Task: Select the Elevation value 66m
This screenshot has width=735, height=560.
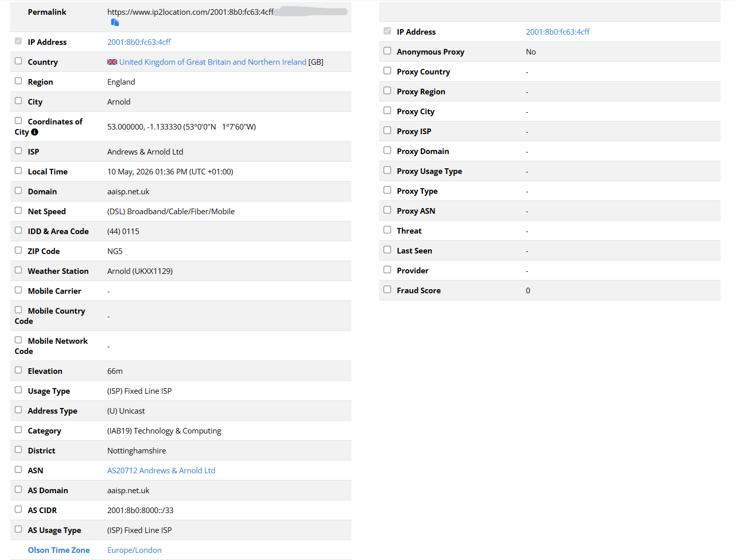Action: [115, 371]
